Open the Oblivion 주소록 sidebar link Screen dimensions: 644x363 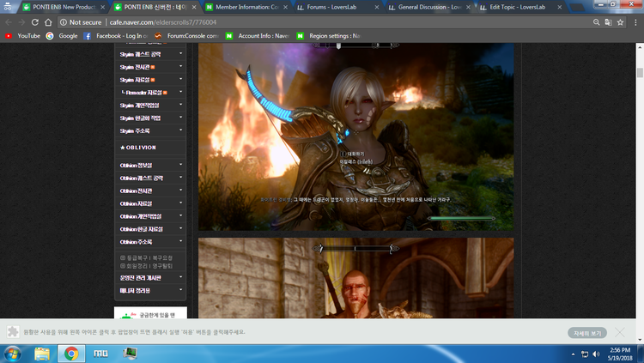(x=136, y=241)
